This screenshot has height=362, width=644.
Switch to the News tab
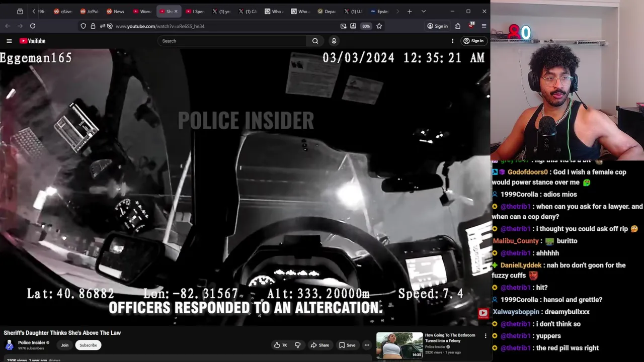click(115, 11)
